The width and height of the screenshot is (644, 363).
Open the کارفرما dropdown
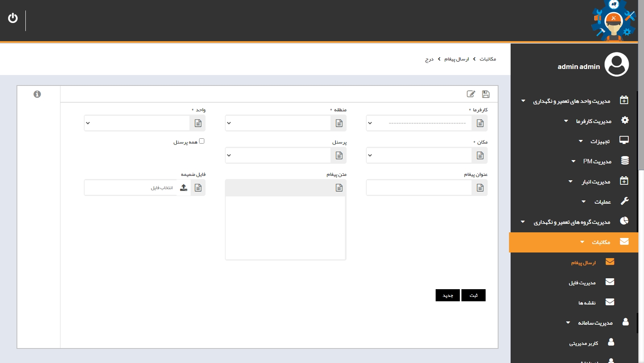pos(419,123)
